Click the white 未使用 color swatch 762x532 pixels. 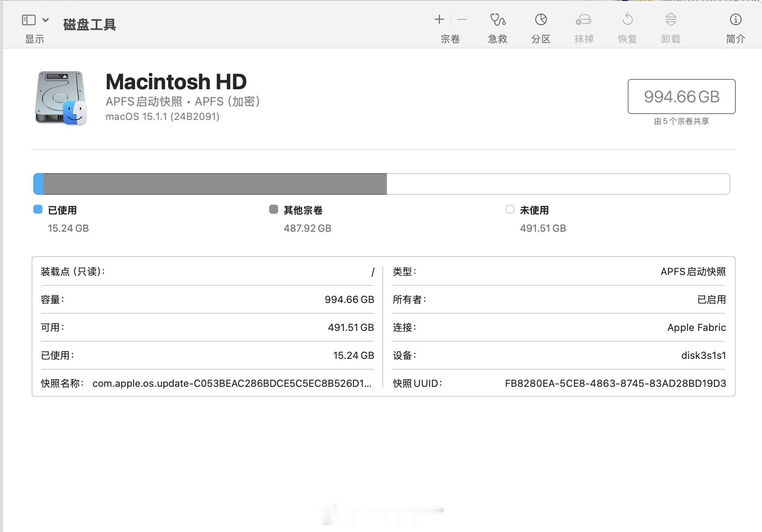point(510,209)
